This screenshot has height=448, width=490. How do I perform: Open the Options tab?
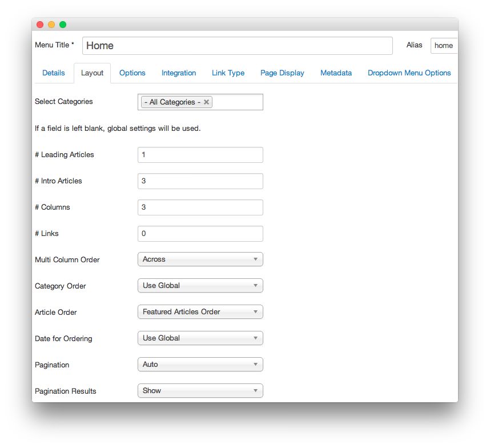[132, 73]
